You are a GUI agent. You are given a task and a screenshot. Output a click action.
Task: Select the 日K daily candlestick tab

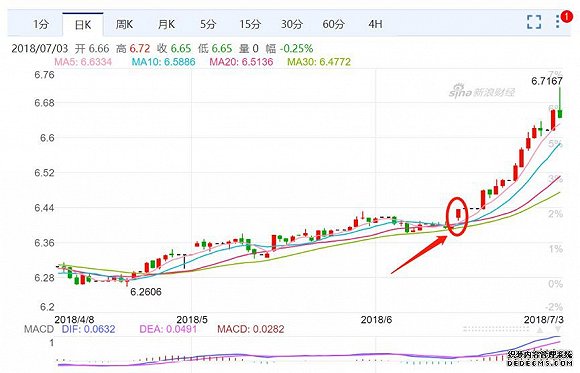tap(83, 25)
